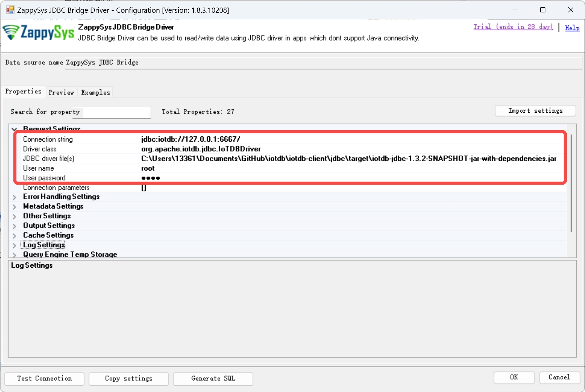Expand Output Settings group
Image resolution: width=585 pixels, height=392 pixels.
[x=14, y=226]
